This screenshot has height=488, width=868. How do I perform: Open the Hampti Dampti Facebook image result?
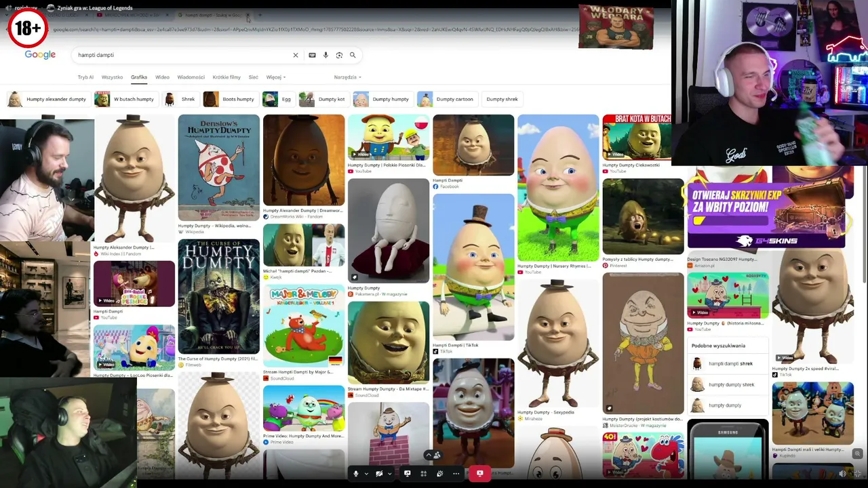pyautogui.click(x=473, y=145)
